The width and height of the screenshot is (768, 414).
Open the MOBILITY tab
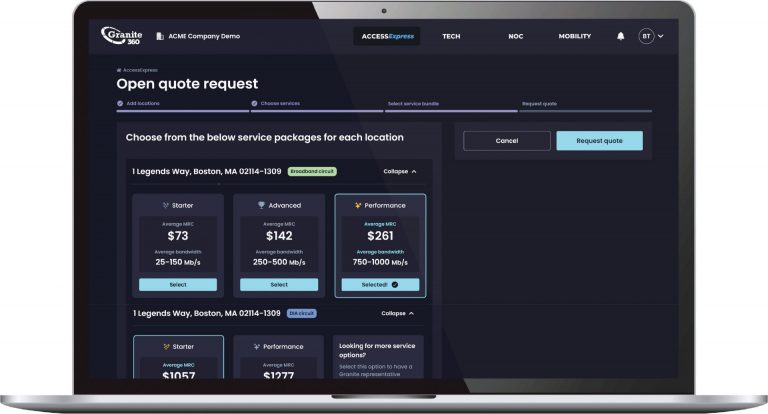[x=574, y=36]
